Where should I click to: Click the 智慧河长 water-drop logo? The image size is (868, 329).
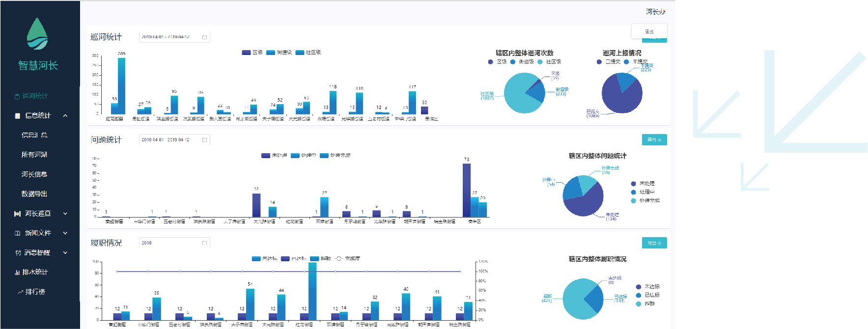pyautogui.click(x=37, y=34)
